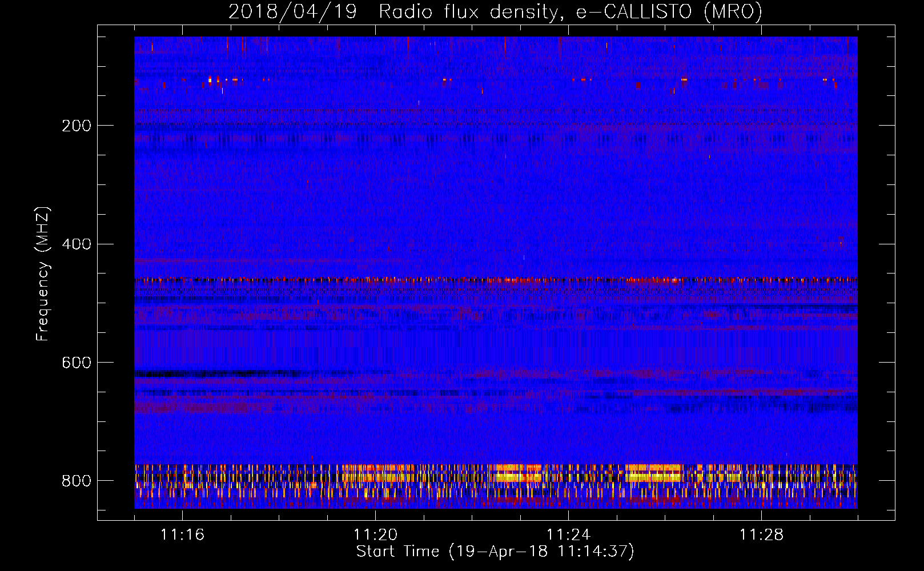Click the 11:28 time tick label

761,534
